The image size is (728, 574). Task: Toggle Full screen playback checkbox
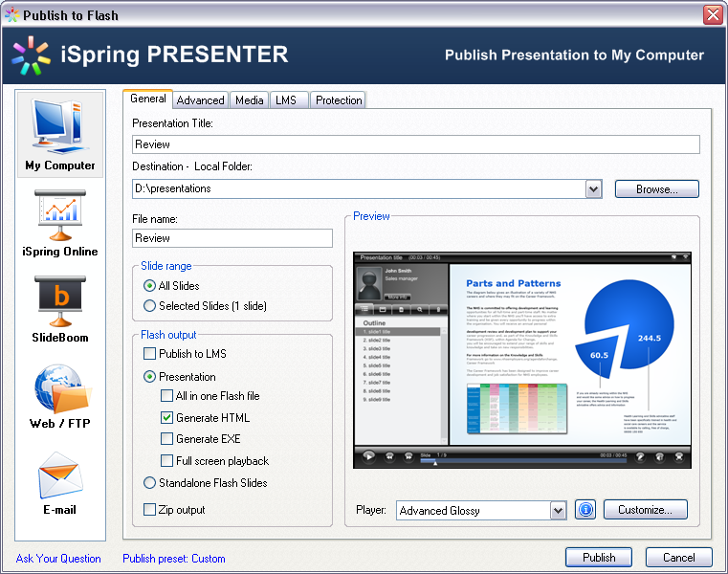pyautogui.click(x=166, y=461)
